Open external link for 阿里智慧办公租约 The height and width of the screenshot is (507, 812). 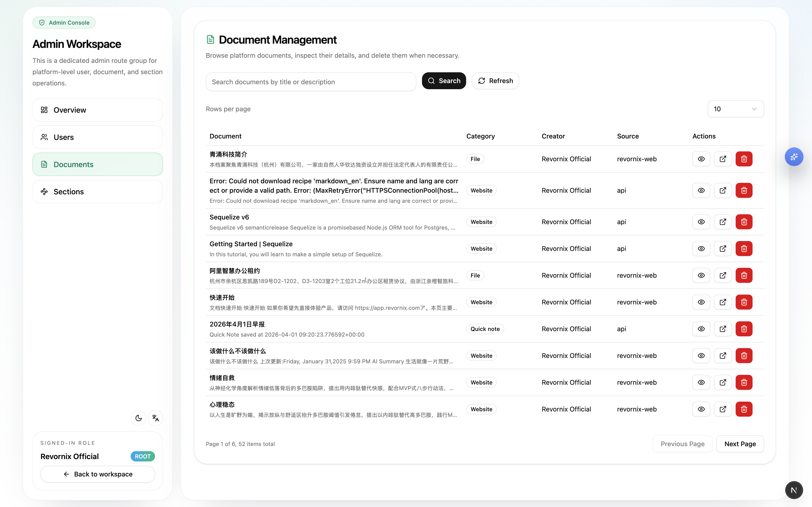coord(722,275)
